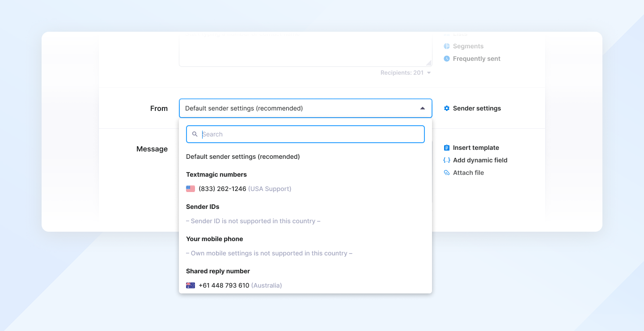This screenshot has width=644, height=331.
Task: Collapse the From dropdown using its arrow
Action: pyautogui.click(x=422, y=108)
